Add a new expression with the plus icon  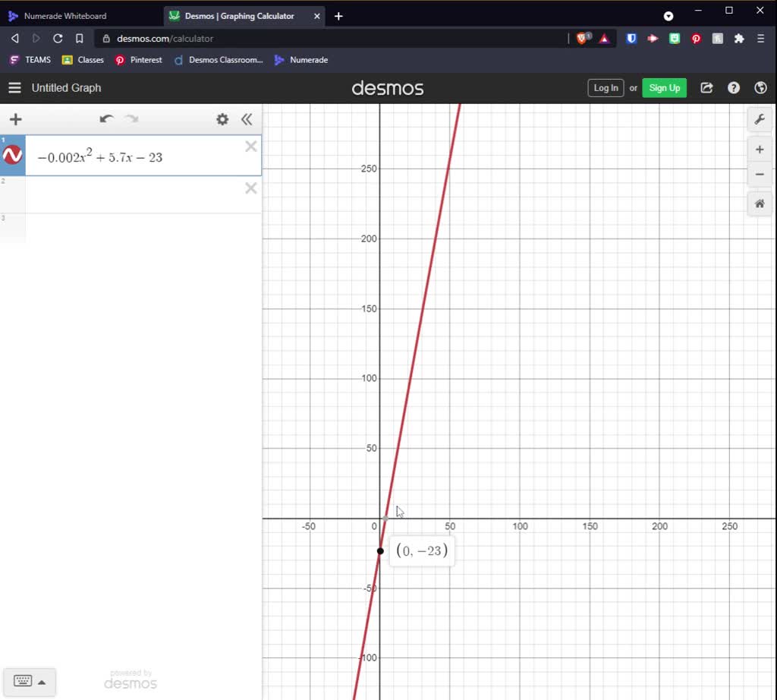(15, 119)
